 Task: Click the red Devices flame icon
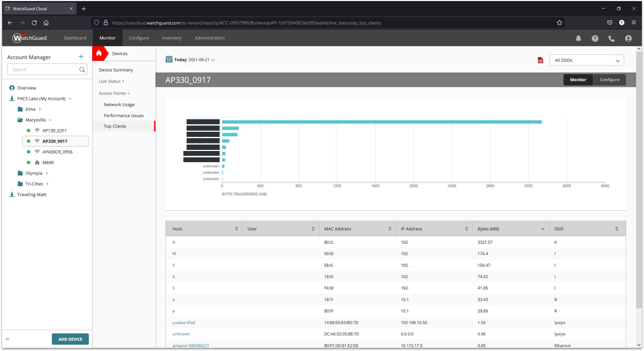(x=99, y=53)
